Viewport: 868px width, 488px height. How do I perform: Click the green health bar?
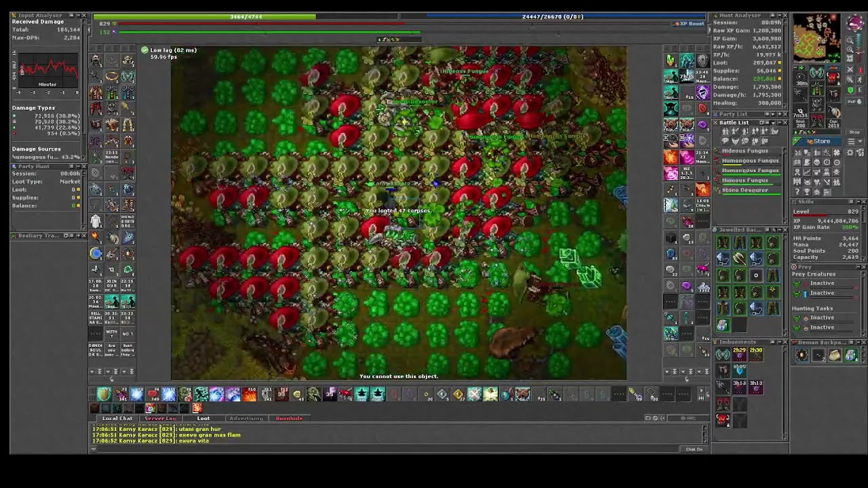click(245, 16)
